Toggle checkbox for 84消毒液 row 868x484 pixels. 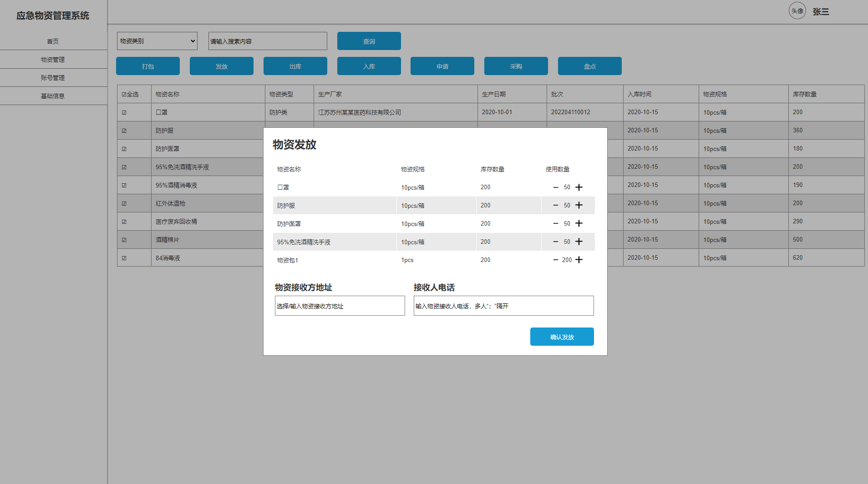click(124, 258)
